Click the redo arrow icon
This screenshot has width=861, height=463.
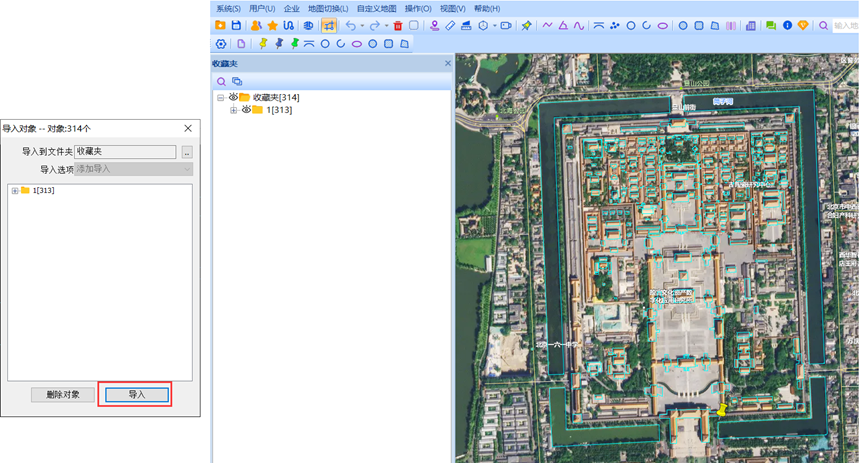tap(374, 25)
